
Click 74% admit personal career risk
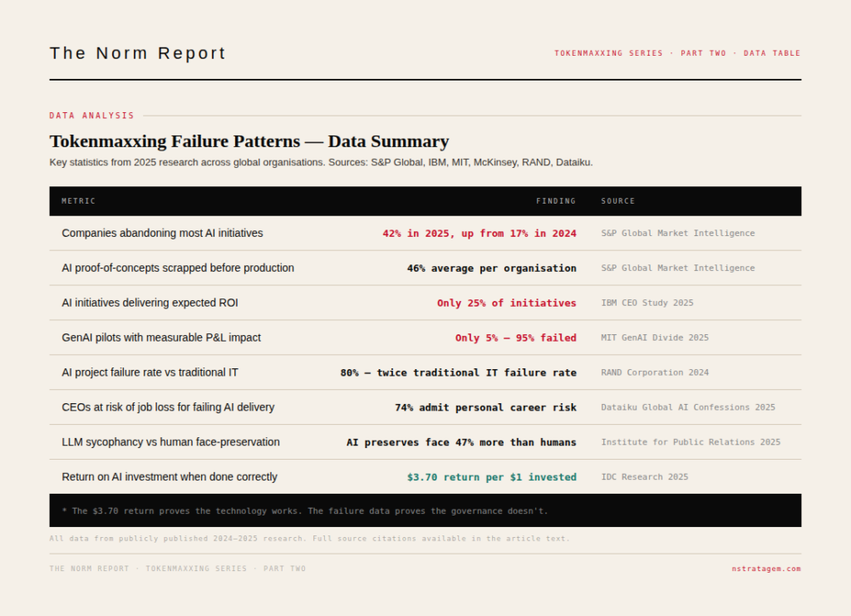485,407
